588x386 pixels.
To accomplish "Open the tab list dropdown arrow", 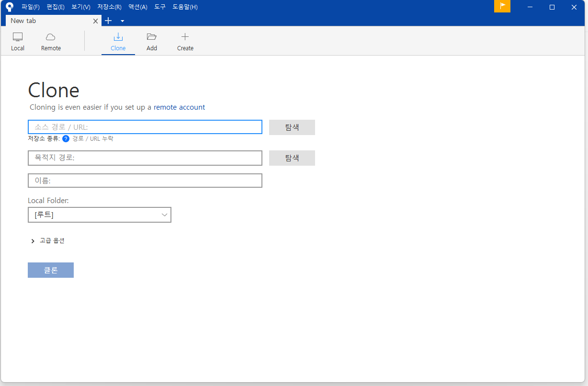I will (x=122, y=21).
